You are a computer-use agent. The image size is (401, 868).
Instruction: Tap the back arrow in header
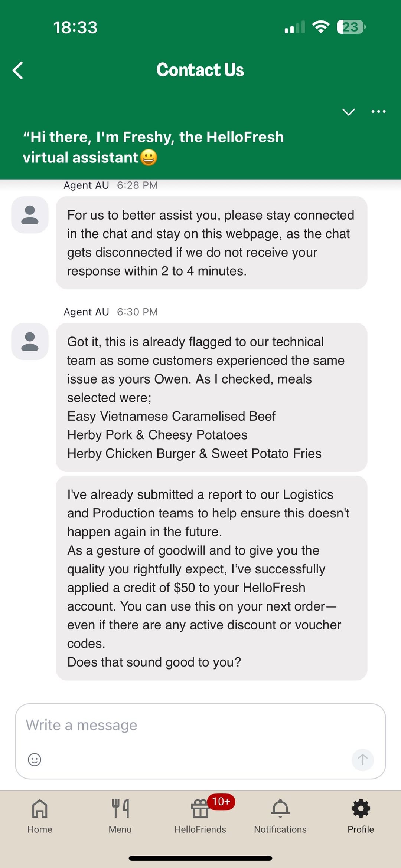(x=18, y=70)
